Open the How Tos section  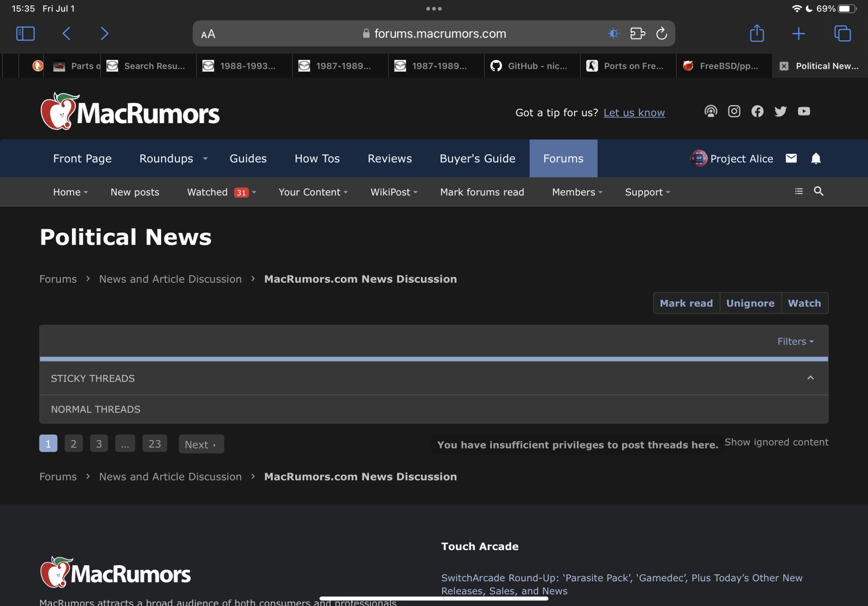pyautogui.click(x=317, y=159)
